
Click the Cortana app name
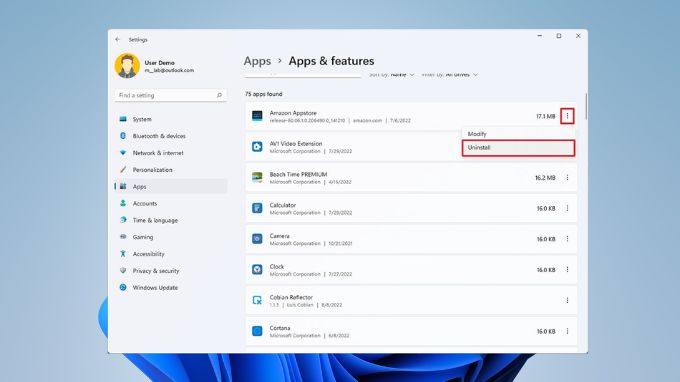(280, 328)
